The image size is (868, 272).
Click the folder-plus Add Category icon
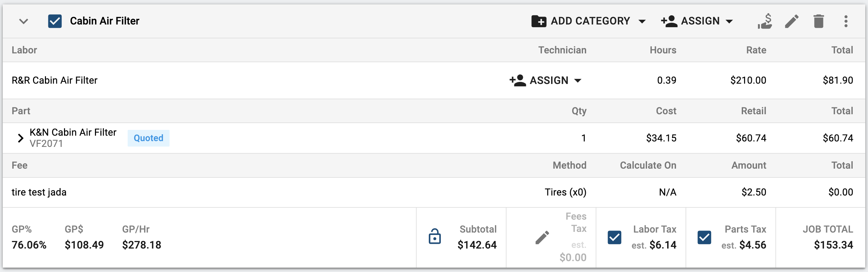point(539,21)
